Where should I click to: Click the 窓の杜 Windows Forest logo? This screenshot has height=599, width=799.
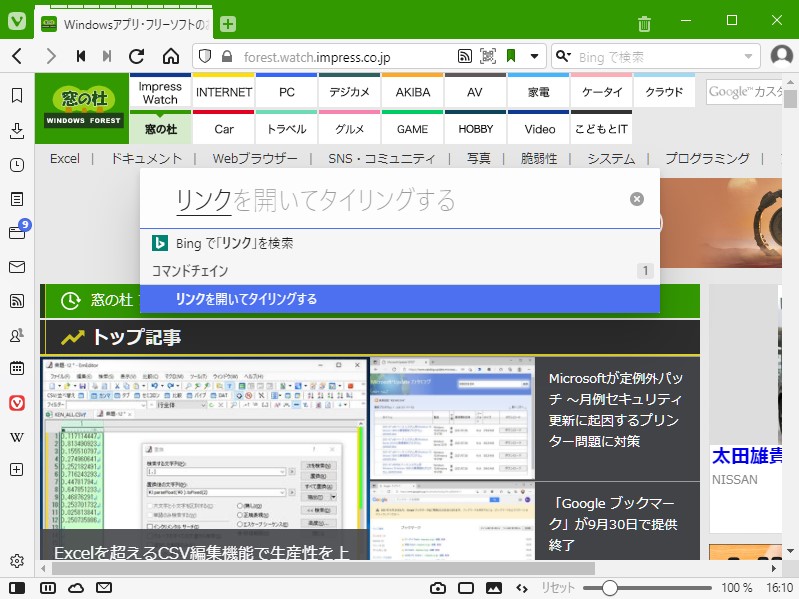click(x=84, y=107)
